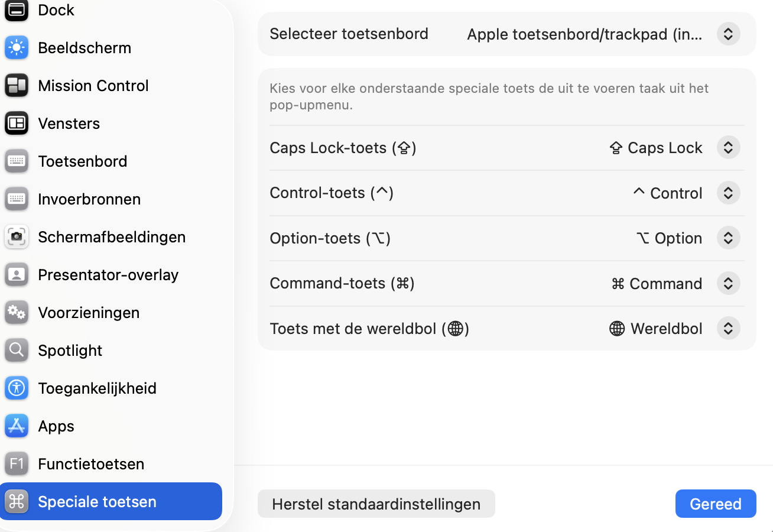Click the Apps App Store icon
Screen dimensions: 773x532
pyautogui.click(x=16, y=426)
